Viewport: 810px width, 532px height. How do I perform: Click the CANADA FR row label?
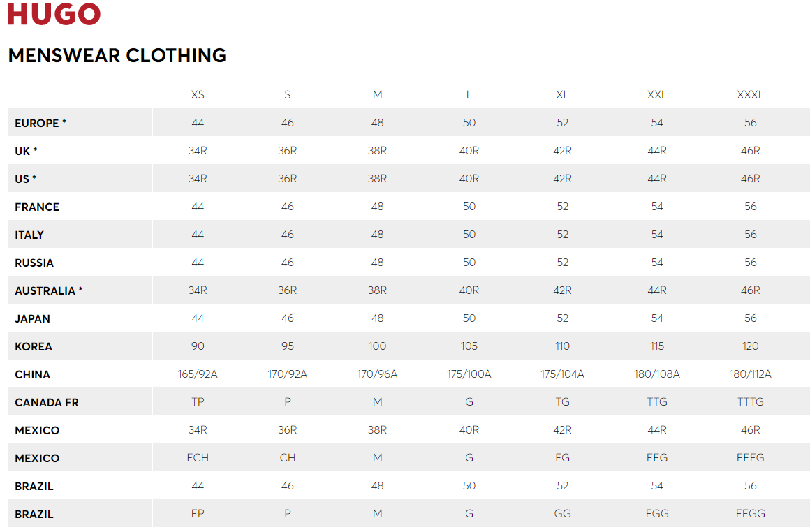pyautogui.click(x=47, y=402)
